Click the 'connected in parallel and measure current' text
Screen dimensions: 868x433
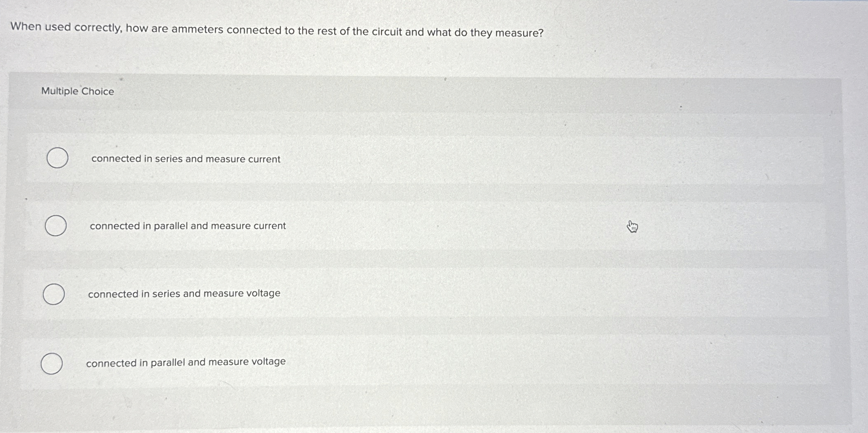pos(188,226)
